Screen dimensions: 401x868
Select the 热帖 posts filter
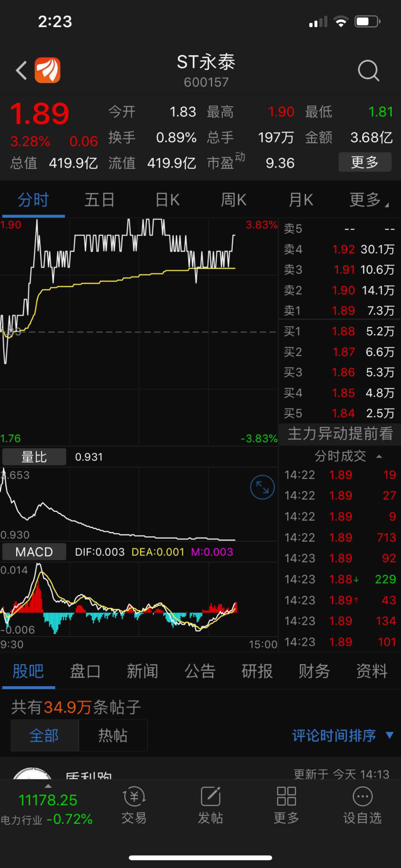(x=113, y=735)
